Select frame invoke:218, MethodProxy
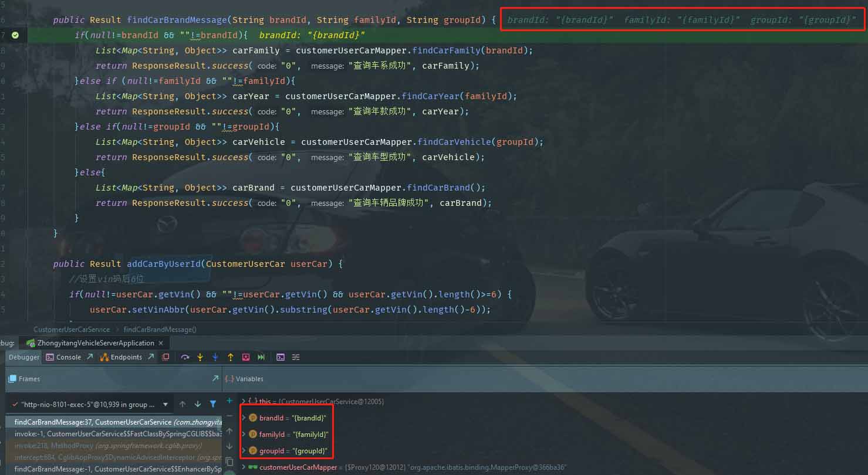 coord(114,446)
